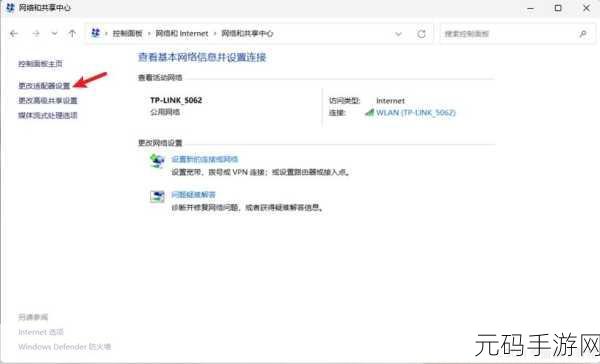The image size is (600, 364).
Task: Open Windows Defender 防火墙 link
Action: click(65, 347)
